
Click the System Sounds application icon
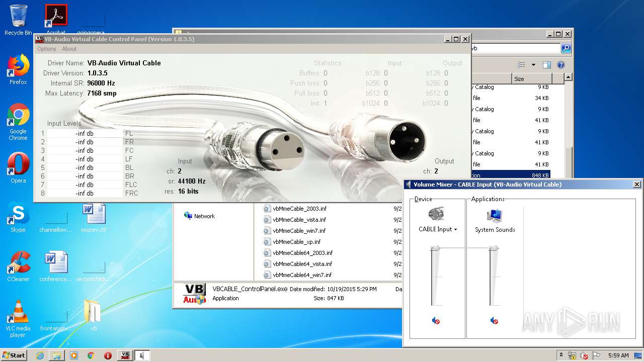tap(495, 215)
